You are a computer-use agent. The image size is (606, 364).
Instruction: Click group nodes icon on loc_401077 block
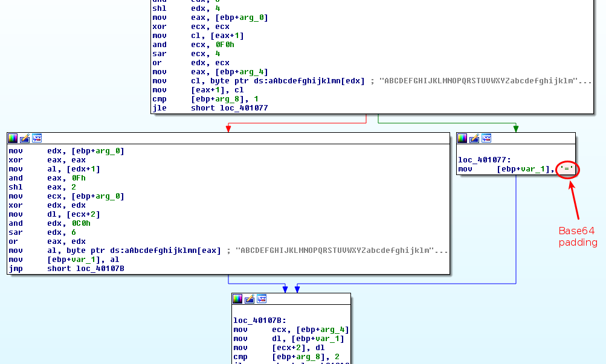(x=486, y=138)
